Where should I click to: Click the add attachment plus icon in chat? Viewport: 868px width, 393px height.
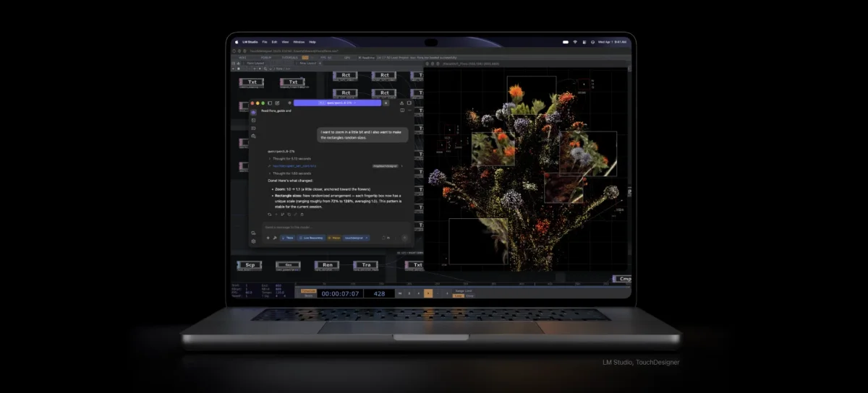coord(268,238)
